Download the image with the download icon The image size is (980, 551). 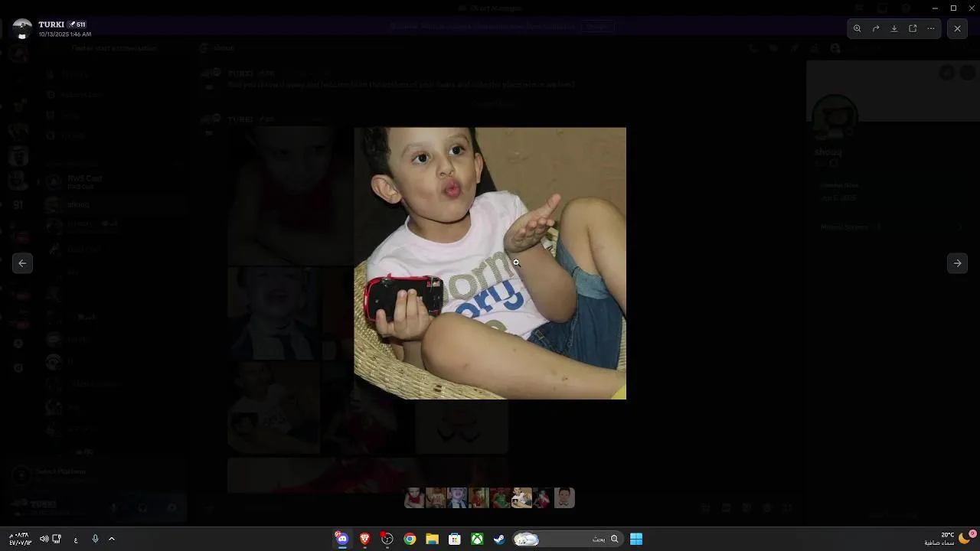tap(894, 28)
